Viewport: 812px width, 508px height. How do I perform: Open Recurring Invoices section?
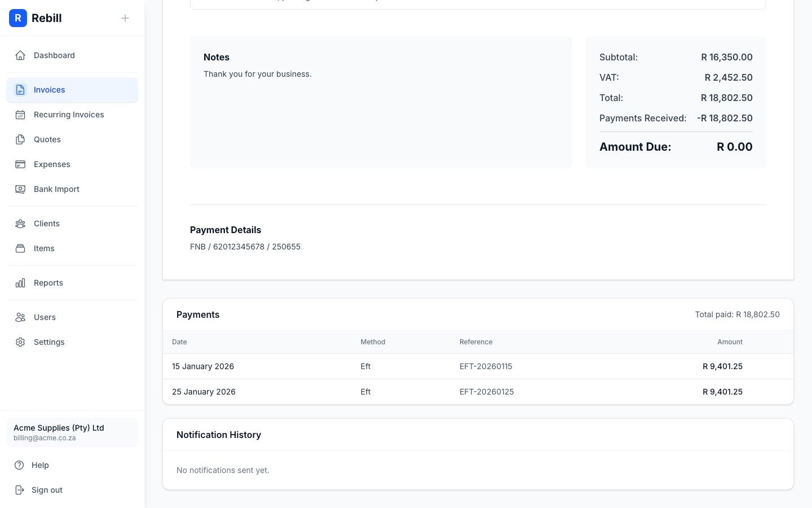coord(72,115)
